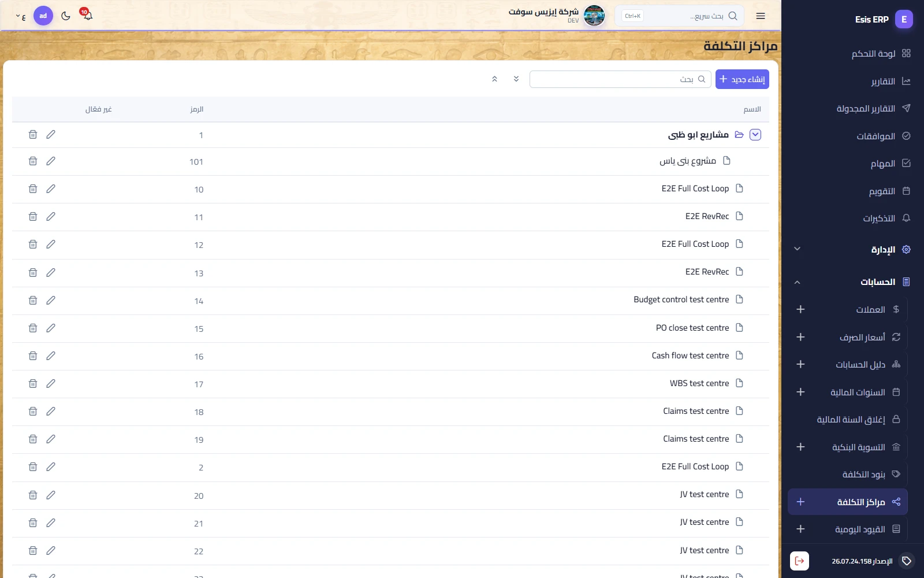Image resolution: width=924 pixels, height=578 pixels.
Task: Add new أسعار الصرف with plus
Action: pos(800,337)
